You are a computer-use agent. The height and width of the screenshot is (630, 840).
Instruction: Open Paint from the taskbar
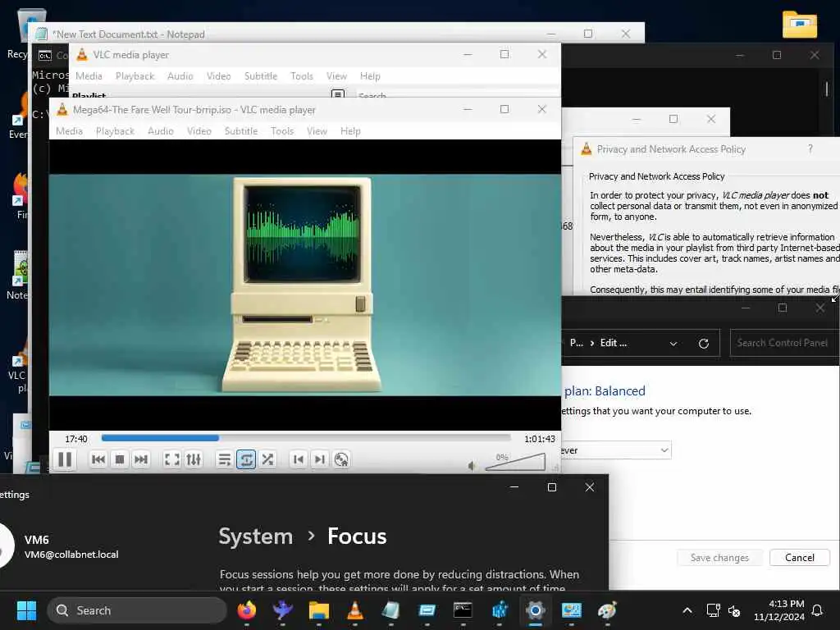pyautogui.click(x=607, y=610)
